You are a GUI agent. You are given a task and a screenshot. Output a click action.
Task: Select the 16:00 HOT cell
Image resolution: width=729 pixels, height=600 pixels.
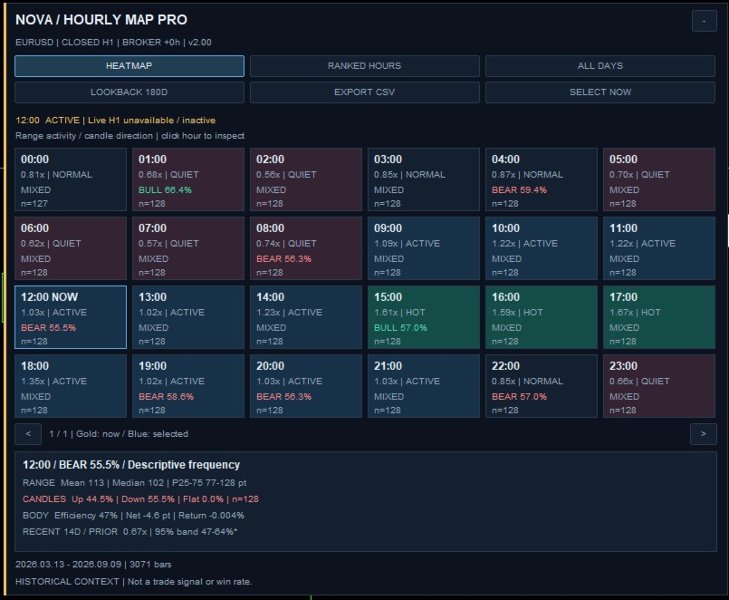tap(542, 317)
